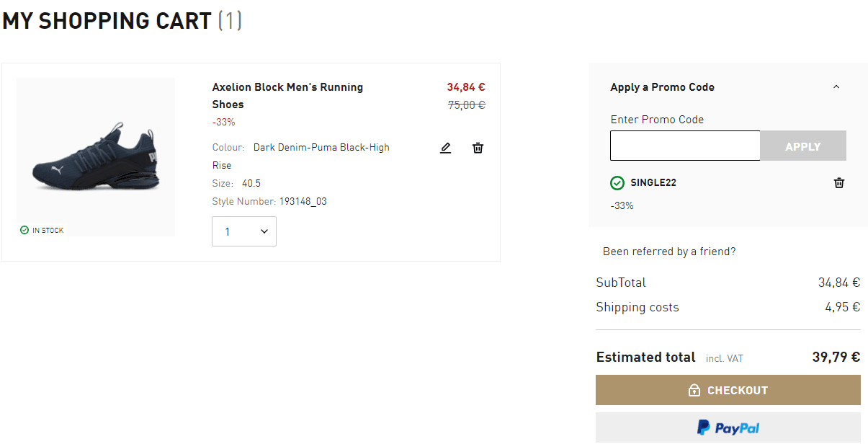Click the Style Number 193148_03
This screenshot has height=444, width=868.
coord(303,202)
